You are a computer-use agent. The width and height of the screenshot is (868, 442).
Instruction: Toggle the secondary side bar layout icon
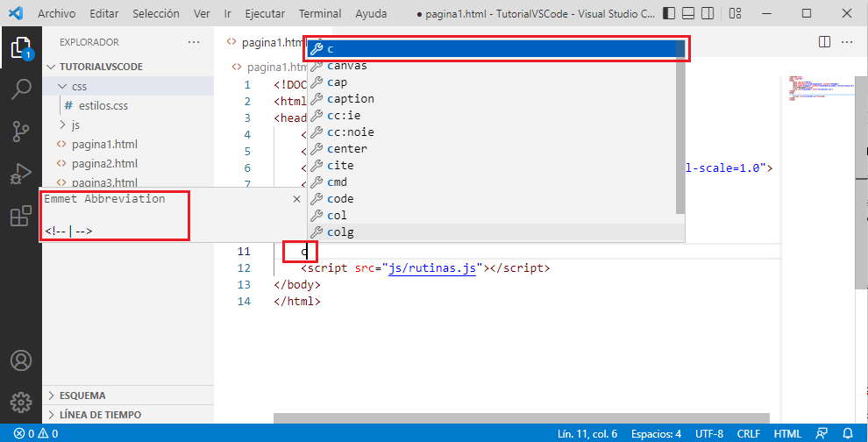(x=707, y=13)
